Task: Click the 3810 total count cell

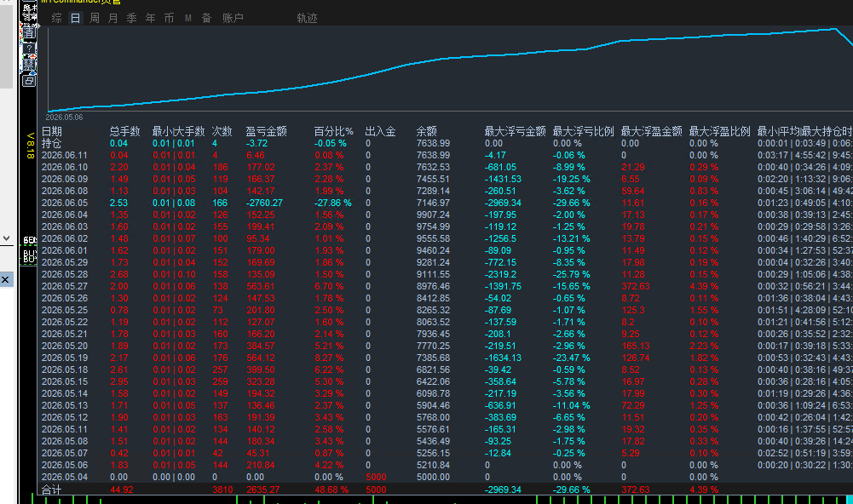Action: 222,490
